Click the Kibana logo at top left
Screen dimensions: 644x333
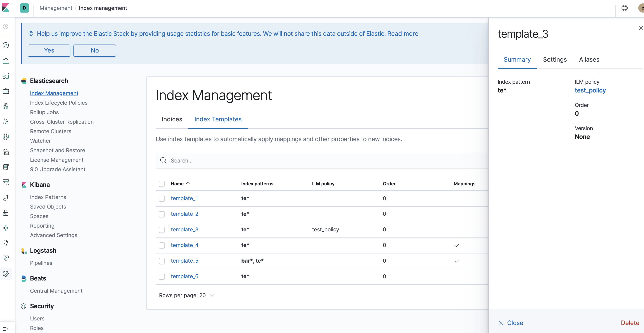tap(6, 8)
